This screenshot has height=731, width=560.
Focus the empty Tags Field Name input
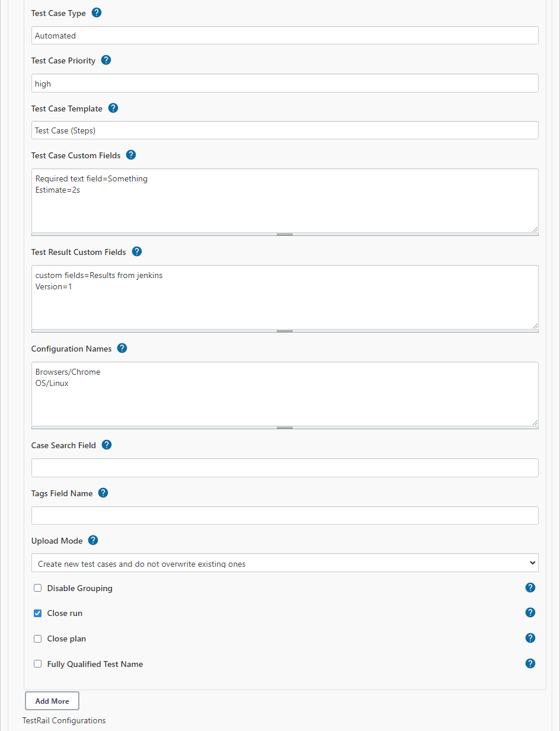285,515
